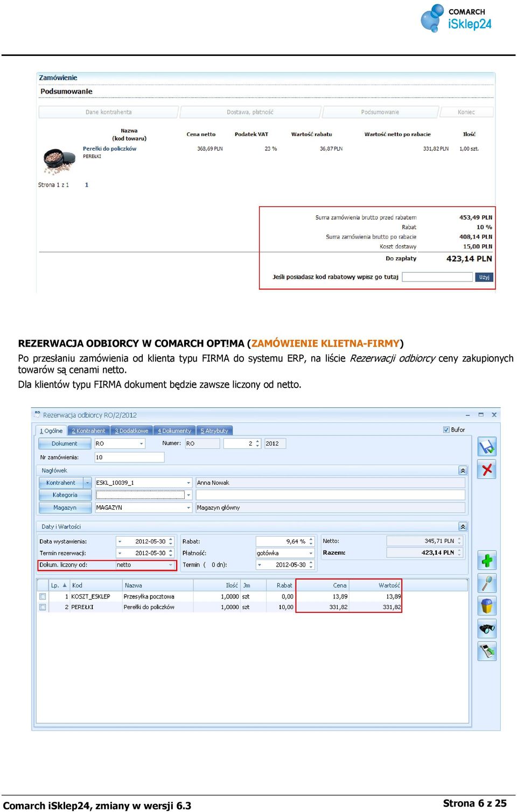Click the Perełki product thumbnail image

tap(59, 161)
